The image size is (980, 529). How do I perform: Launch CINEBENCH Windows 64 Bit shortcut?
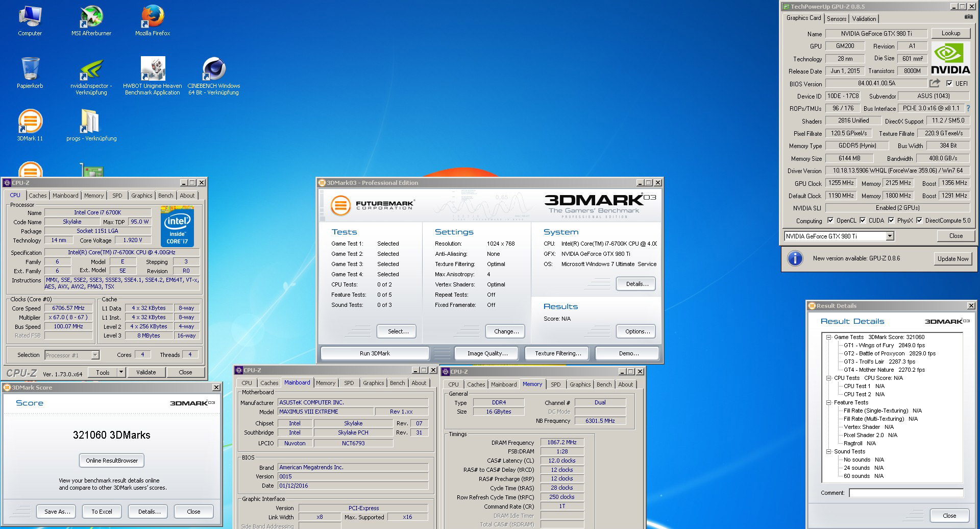[x=214, y=76]
